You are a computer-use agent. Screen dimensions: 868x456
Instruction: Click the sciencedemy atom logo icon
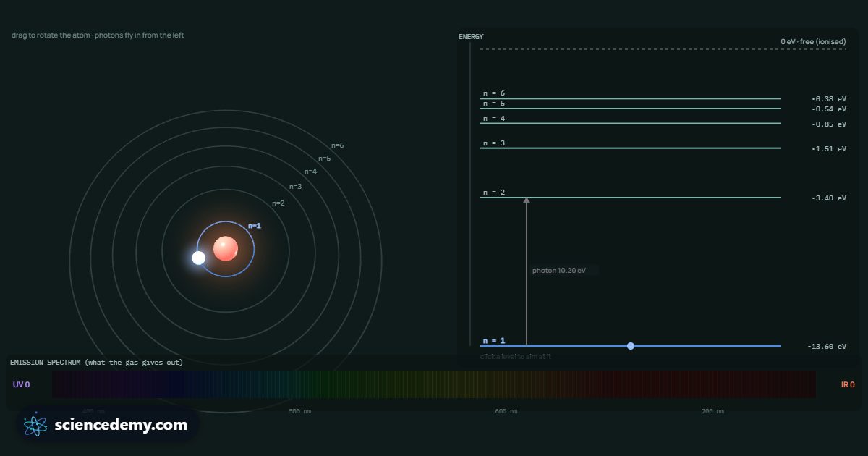[x=35, y=425]
